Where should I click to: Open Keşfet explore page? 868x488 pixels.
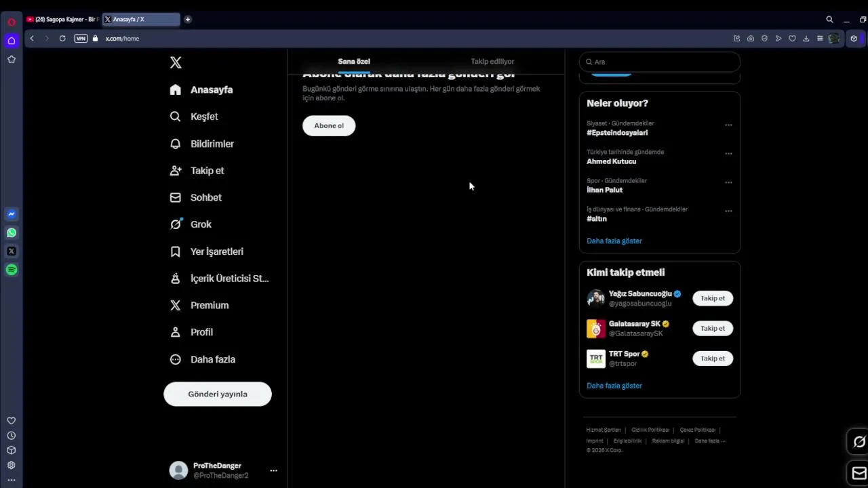[194, 117]
